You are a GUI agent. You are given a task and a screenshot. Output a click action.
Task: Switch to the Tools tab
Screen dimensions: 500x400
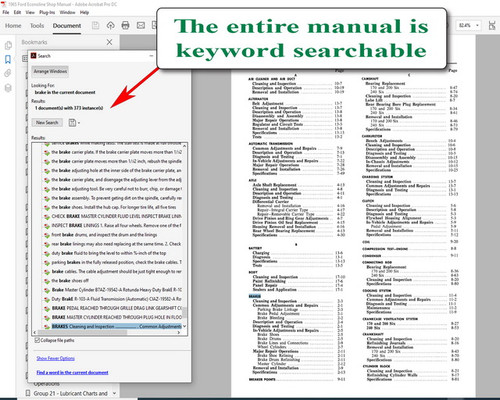point(37,26)
